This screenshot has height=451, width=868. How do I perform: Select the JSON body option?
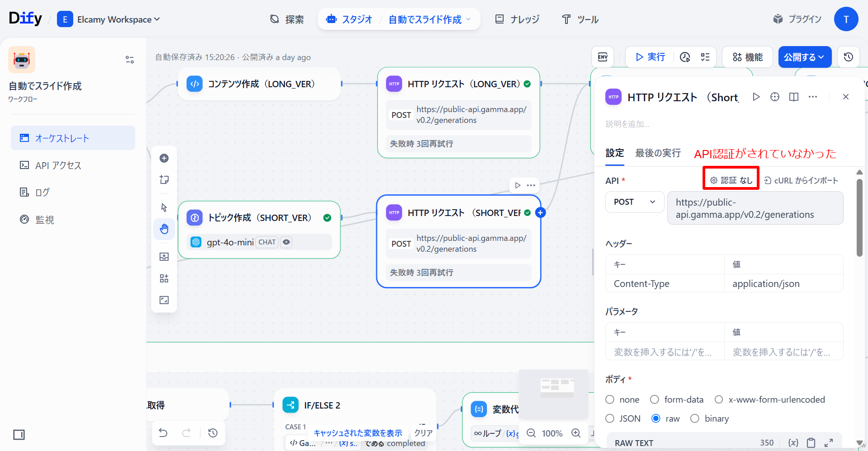(x=610, y=418)
